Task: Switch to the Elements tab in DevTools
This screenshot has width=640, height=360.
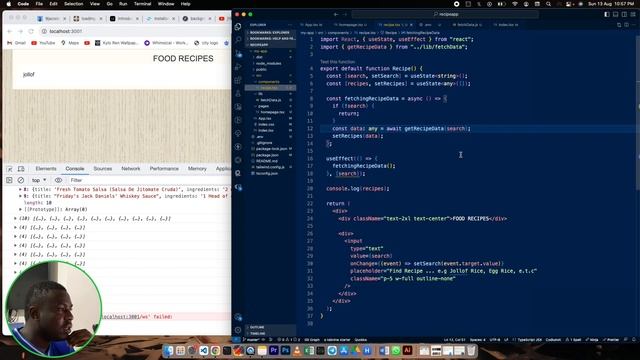Action: point(46,169)
